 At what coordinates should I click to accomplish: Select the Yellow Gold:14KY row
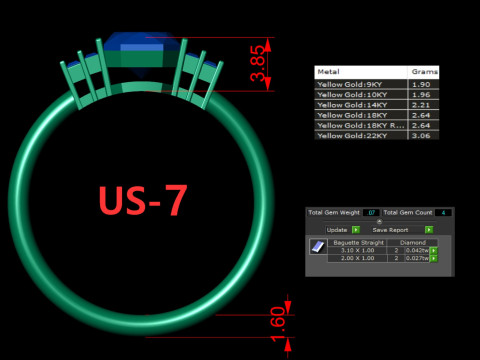[x=377, y=105]
